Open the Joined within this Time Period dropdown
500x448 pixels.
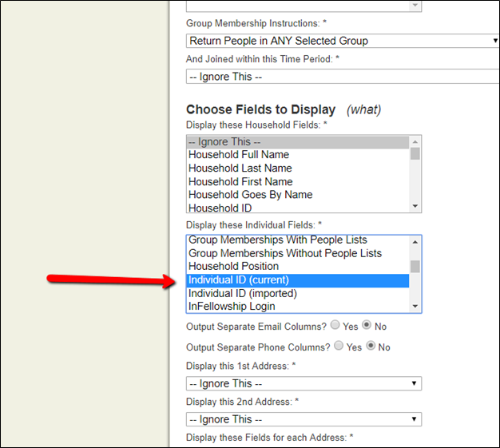[x=343, y=77]
